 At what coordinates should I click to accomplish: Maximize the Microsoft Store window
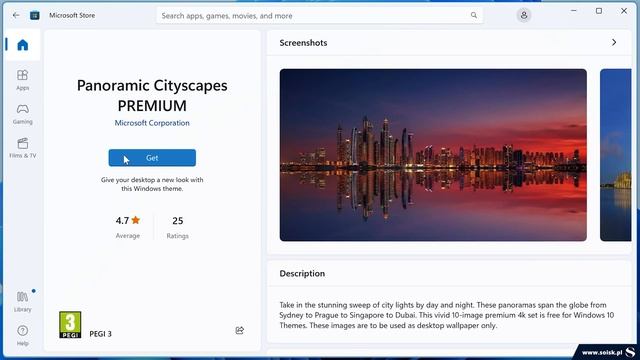point(599,11)
